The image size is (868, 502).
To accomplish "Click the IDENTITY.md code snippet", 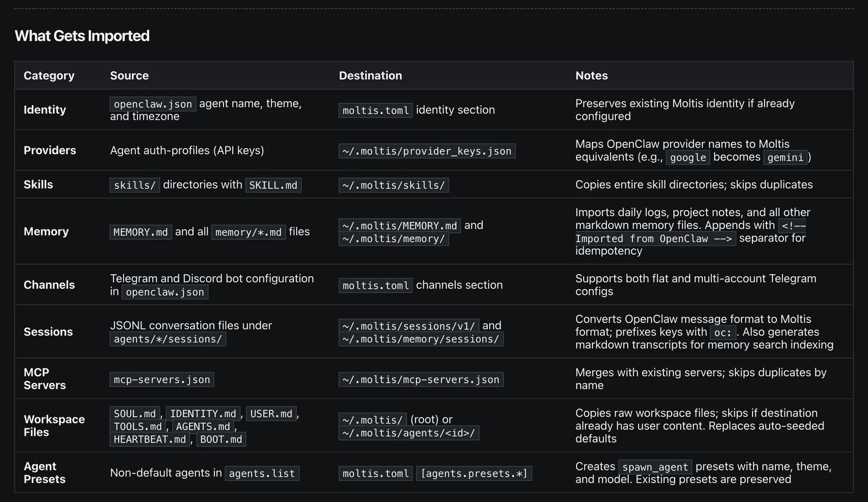I will [x=203, y=414].
